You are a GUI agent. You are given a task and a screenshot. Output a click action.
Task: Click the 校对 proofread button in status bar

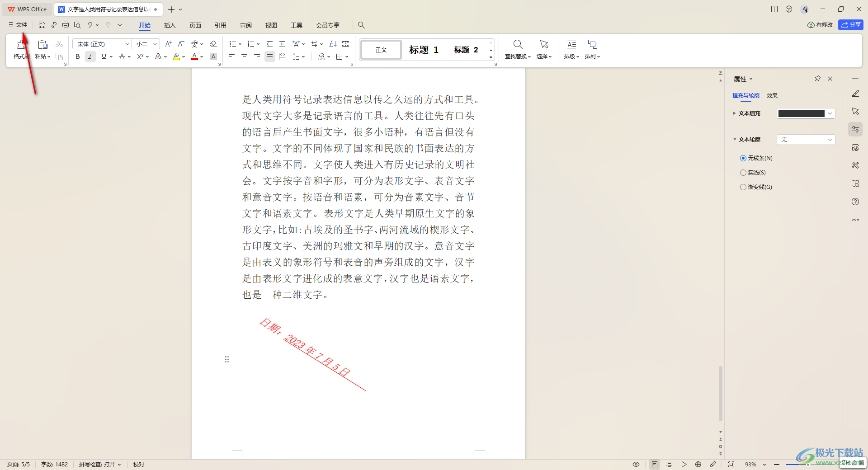(139, 465)
